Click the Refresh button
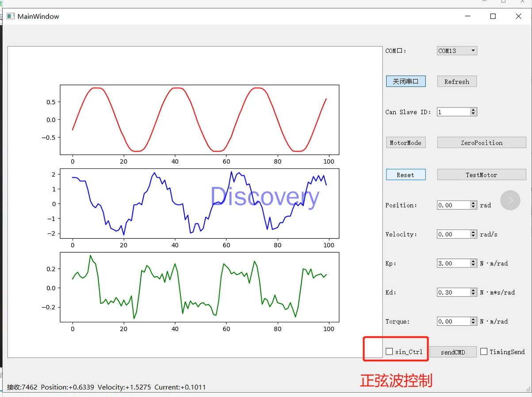 [457, 81]
